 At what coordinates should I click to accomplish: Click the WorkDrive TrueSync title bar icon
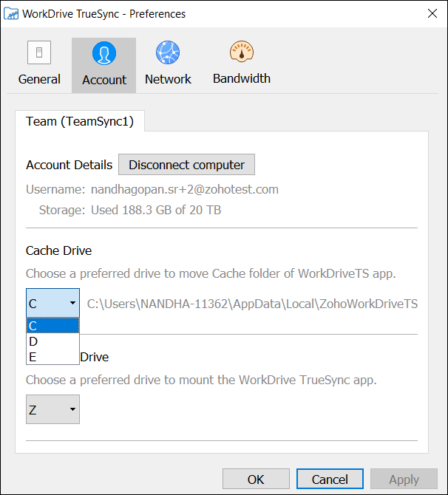[x=11, y=14]
